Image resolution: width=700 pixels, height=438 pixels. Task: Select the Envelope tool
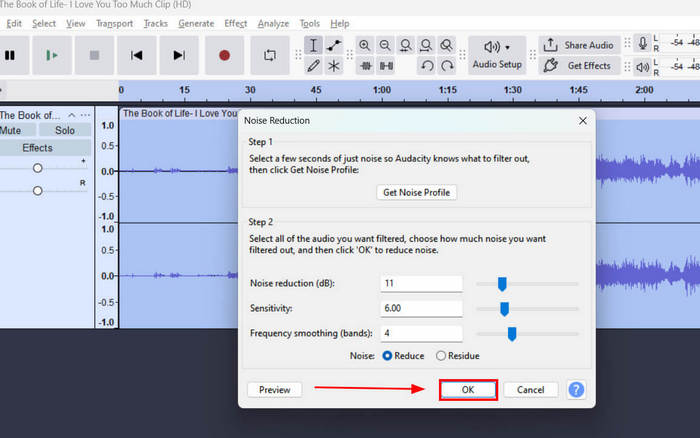coord(333,45)
